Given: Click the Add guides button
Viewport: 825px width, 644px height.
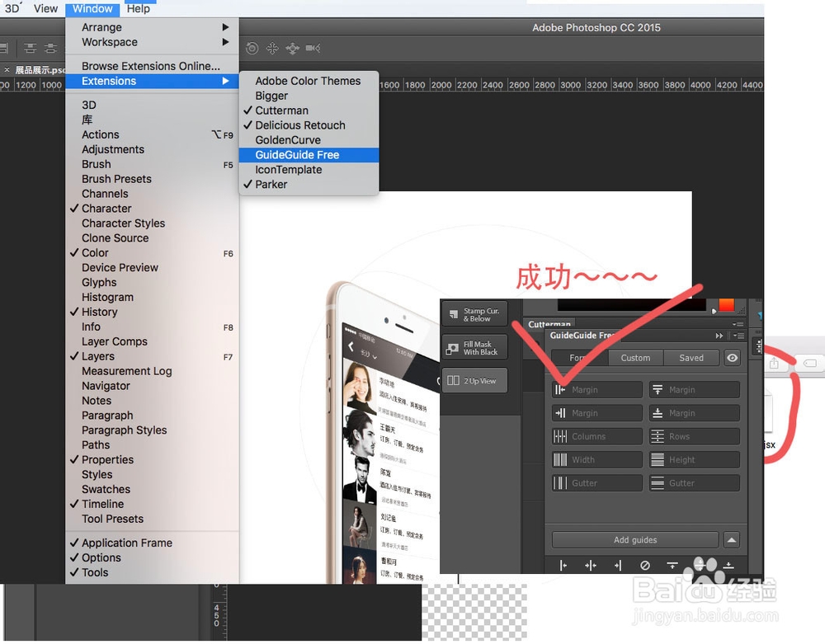Looking at the screenshot, I should [x=635, y=540].
